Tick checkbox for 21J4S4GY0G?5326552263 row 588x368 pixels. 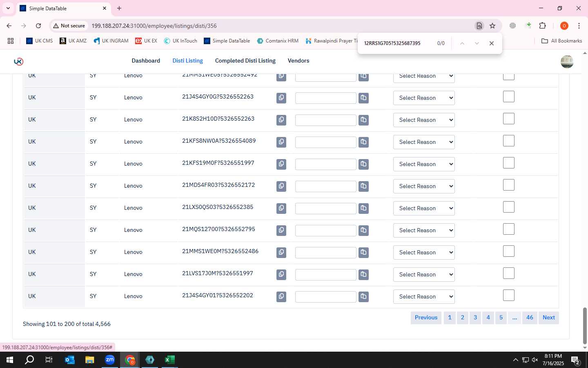coord(509,97)
